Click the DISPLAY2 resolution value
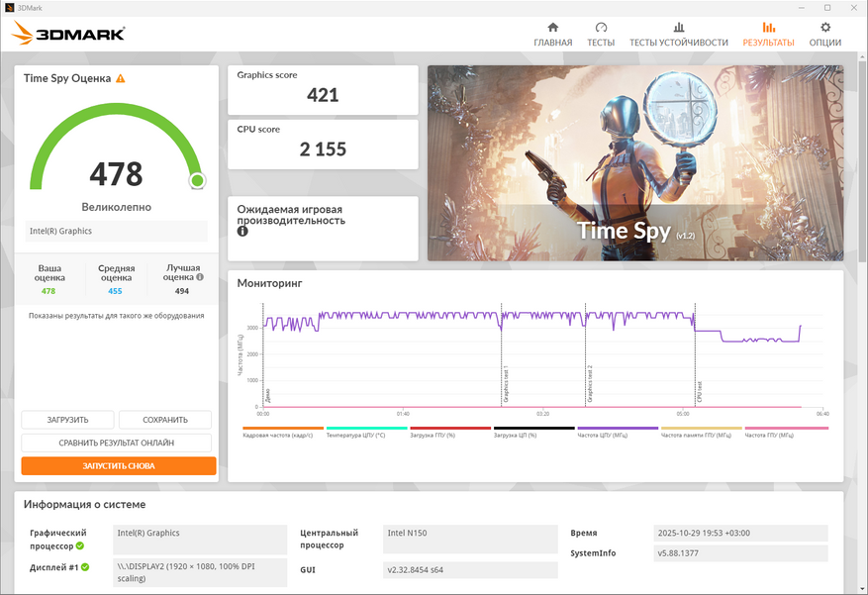Image resolution: width=868 pixels, height=595 pixels. [x=200, y=572]
